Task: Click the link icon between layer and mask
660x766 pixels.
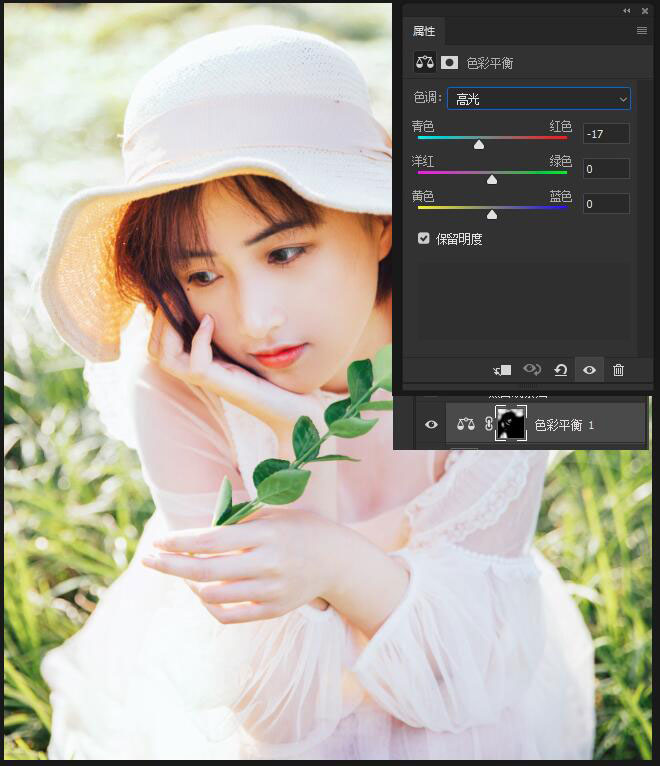Action: 488,424
